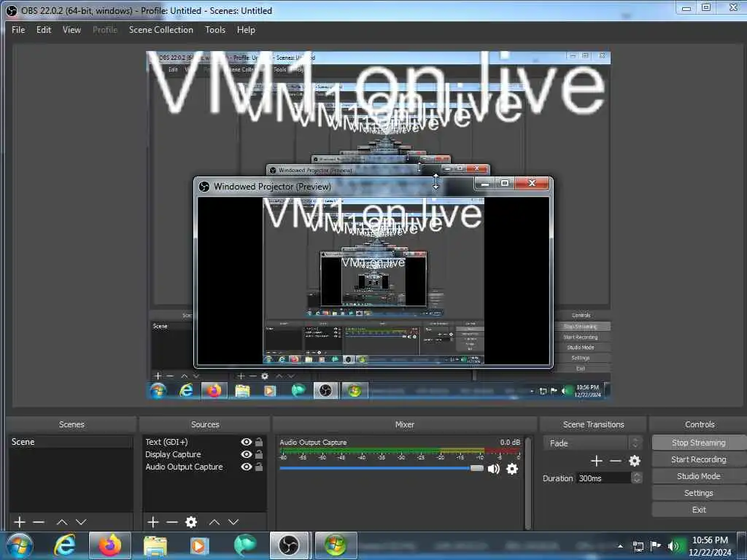
Task: Open the View menu
Action: 72,29
